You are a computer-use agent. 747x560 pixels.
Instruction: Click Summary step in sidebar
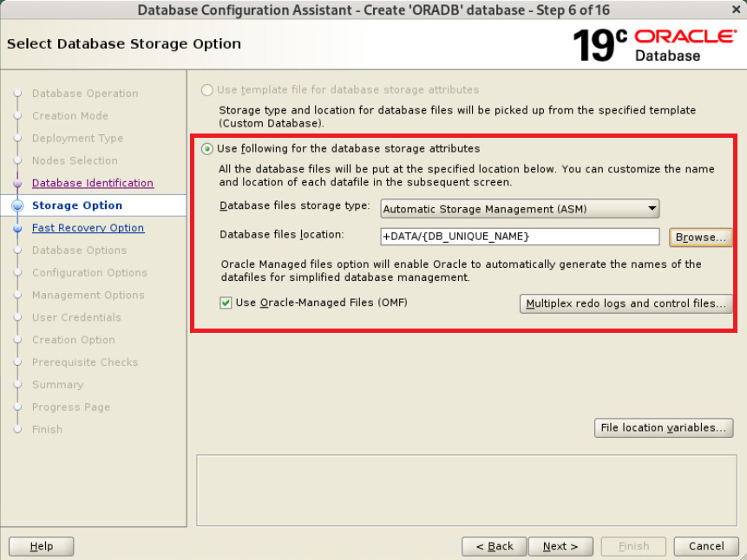57,384
